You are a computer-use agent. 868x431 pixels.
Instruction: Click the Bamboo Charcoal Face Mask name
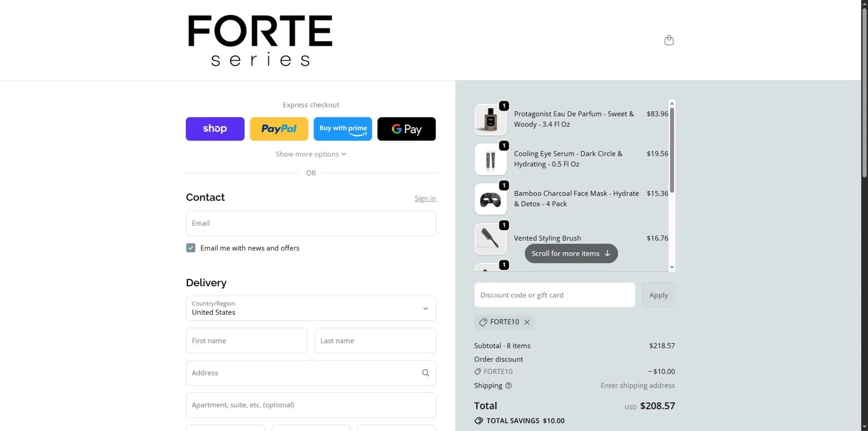pyautogui.click(x=576, y=199)
